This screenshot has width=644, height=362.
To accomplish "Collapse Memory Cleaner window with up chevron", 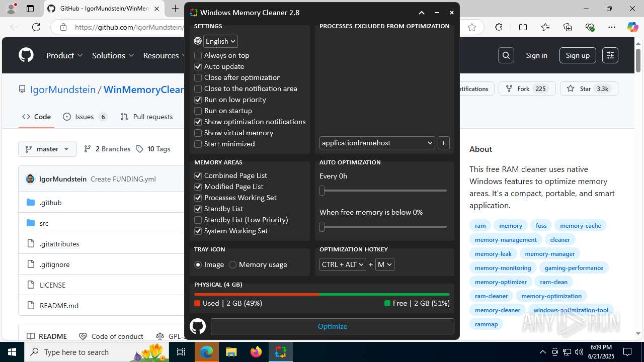I will coord(422,13).
